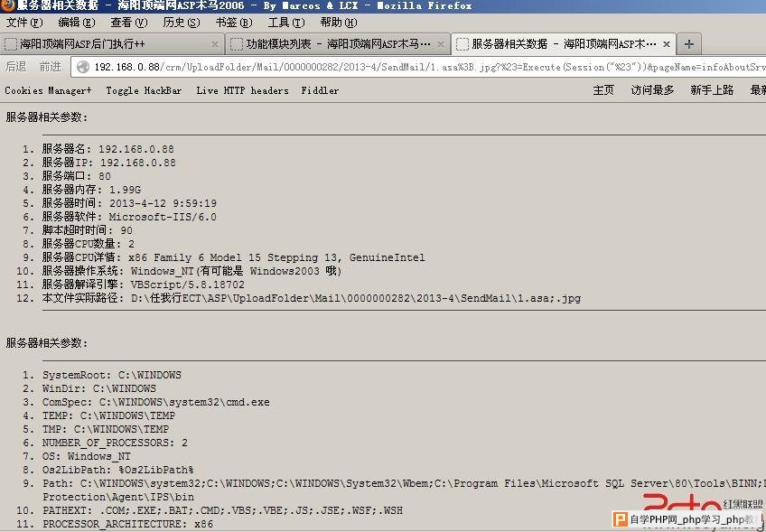Click VBScript/5.8.18702 engine row
The image size is (766, 532).
point(143,285)
